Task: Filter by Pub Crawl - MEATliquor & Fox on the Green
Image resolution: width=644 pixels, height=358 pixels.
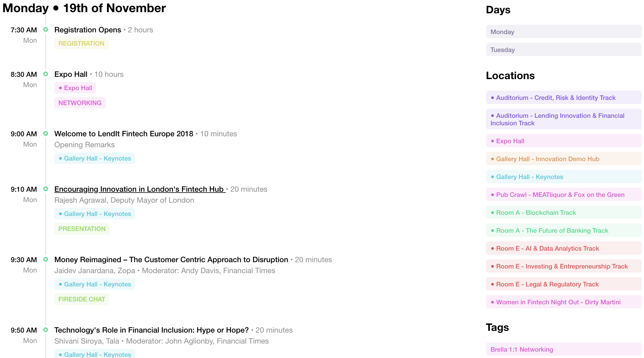Action: [x=564, y=195]
